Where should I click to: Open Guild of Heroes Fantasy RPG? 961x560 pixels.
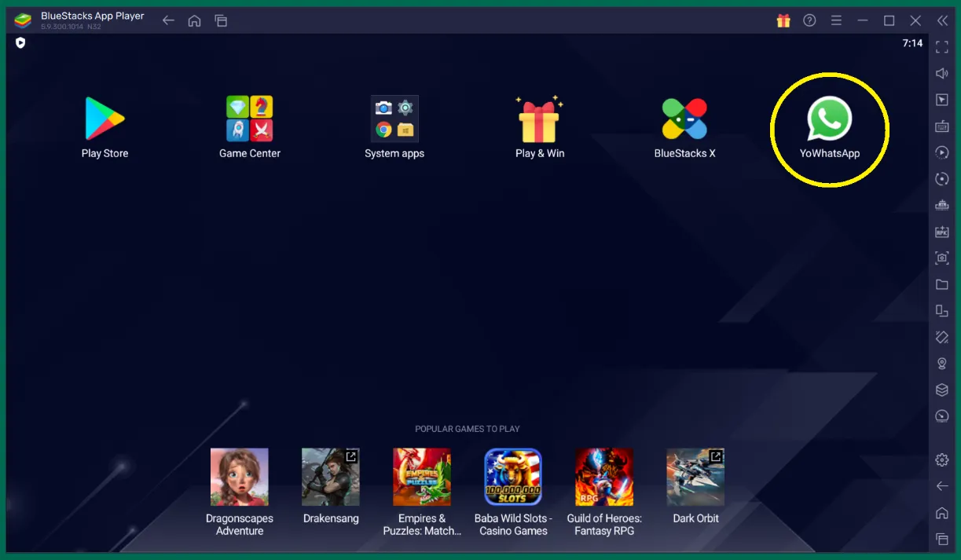(604, 477)
